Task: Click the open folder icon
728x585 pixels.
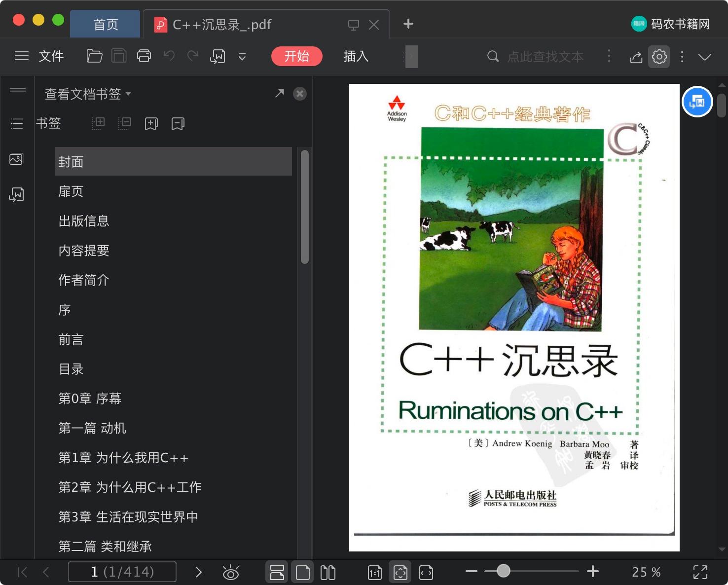Action: click(94, 56)
